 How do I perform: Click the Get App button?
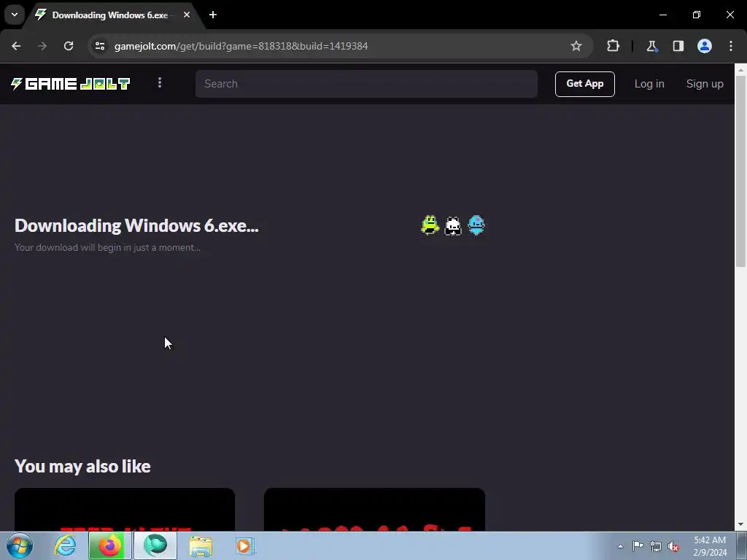(x=584, y=84)
